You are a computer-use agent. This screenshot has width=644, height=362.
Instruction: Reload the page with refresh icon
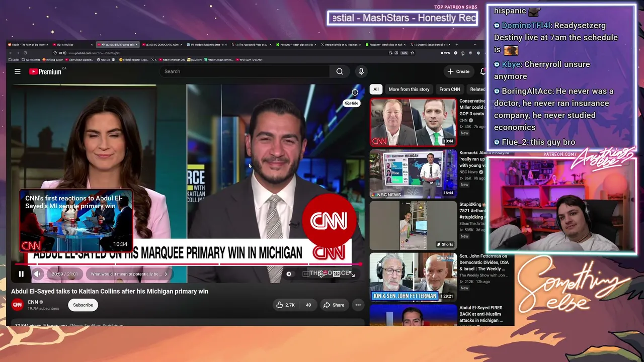point(25,53)
